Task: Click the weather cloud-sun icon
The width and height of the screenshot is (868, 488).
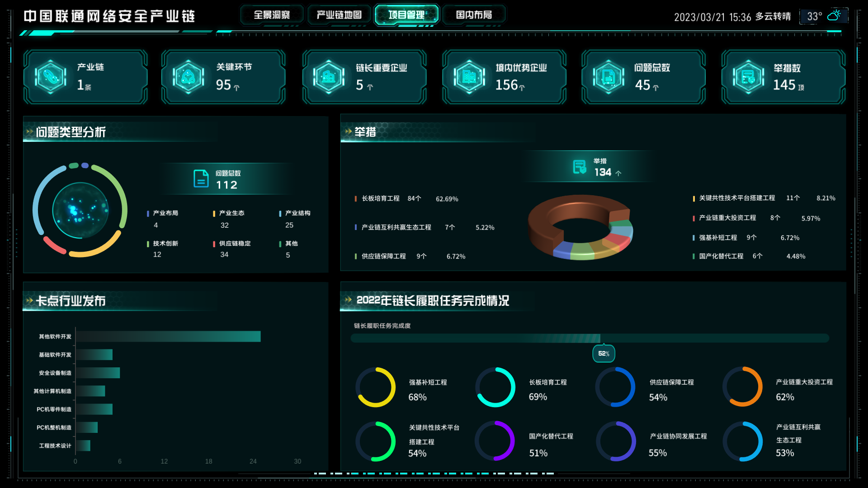Action: (x=834, y=16)
